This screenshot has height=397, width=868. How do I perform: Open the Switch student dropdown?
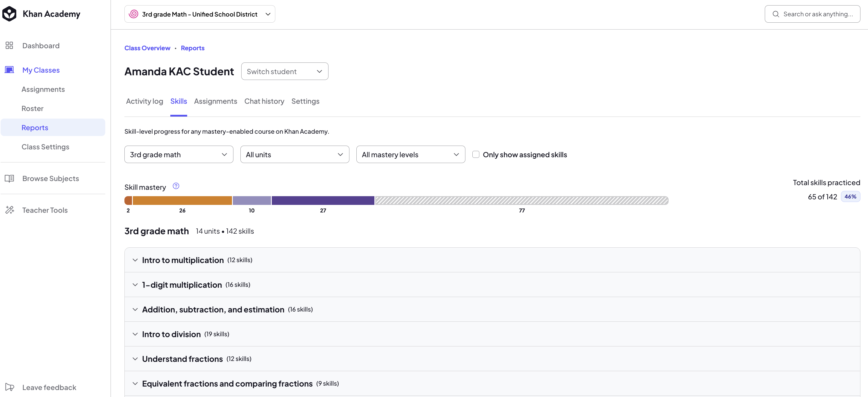click(x=285, y=71)
